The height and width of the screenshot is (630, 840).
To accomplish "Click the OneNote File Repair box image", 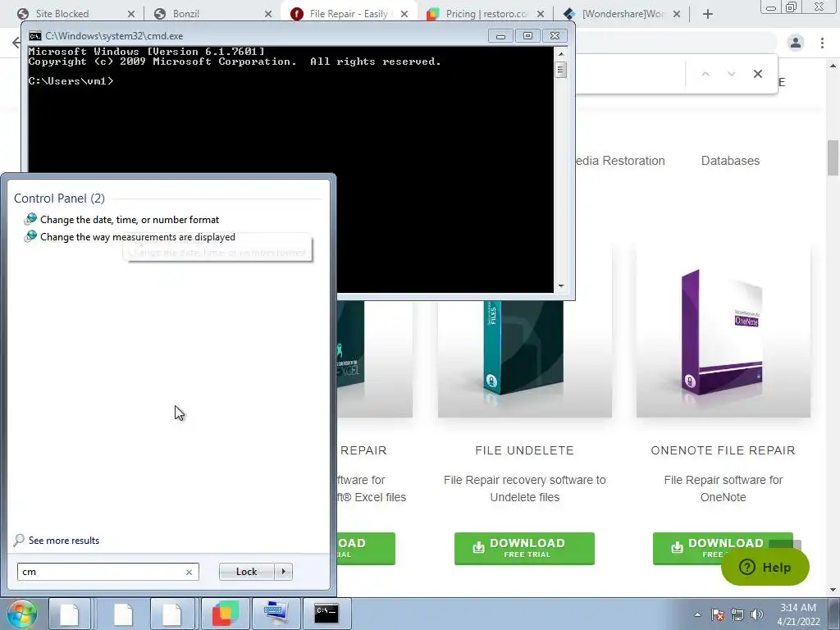I will [724, 332].
